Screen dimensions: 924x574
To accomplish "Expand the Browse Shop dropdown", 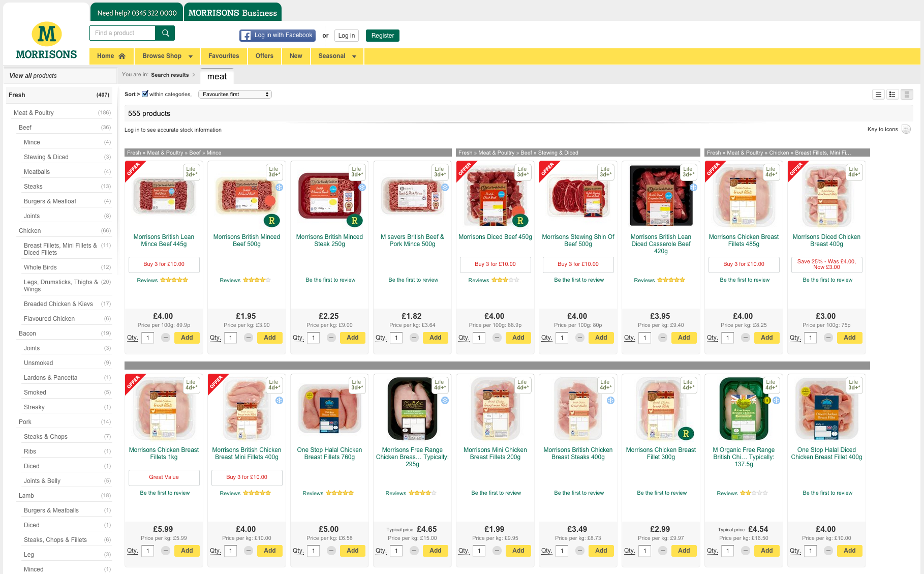I will tap(190, 56).
